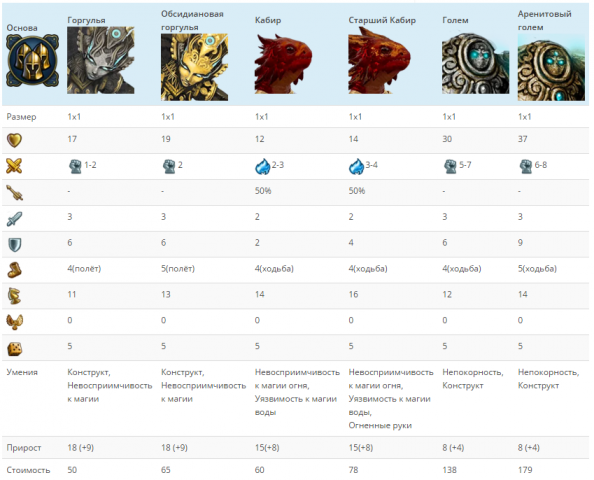Click the Голем name heading
Screen dimensions: 594x480
pyautogui.click(x=455, y=20)
